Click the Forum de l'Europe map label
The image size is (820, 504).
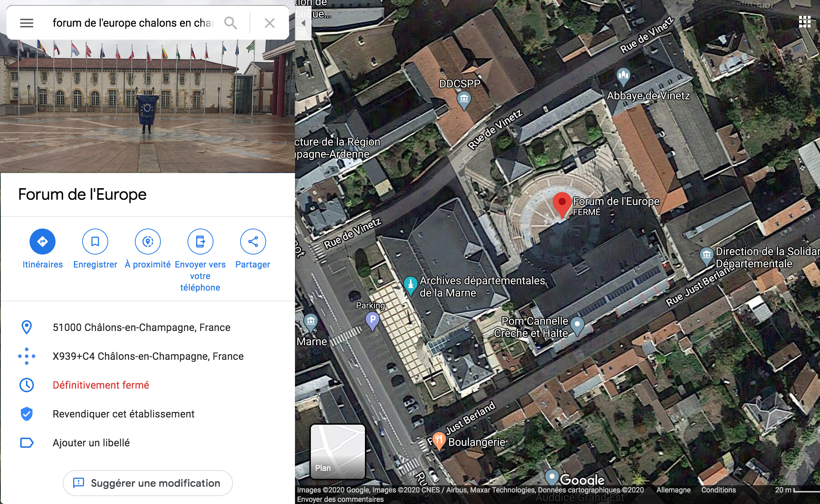pyautogui.click(x=616, y=201)
